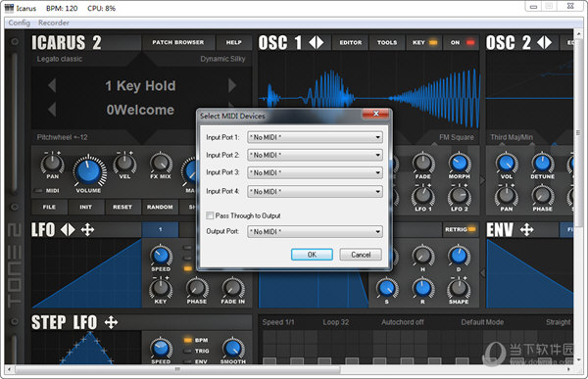The image size is (588, 379).
Task: Click the LFO four-way move icon
Action: point(87,229)
